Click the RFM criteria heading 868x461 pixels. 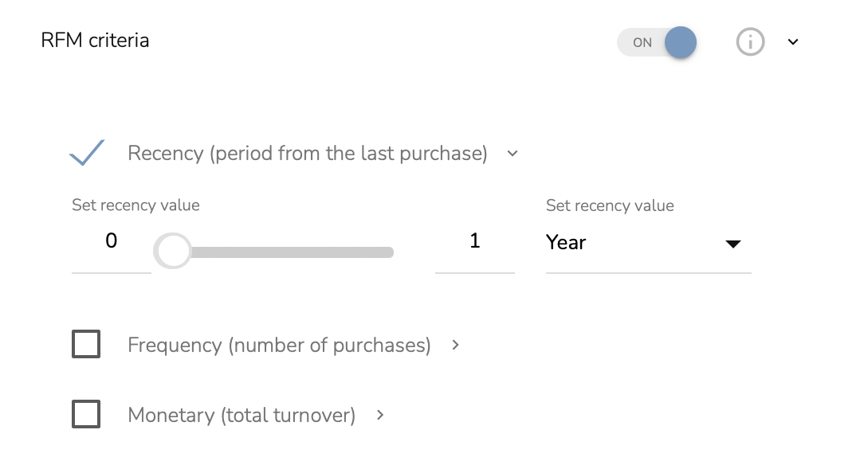(95, 40)
